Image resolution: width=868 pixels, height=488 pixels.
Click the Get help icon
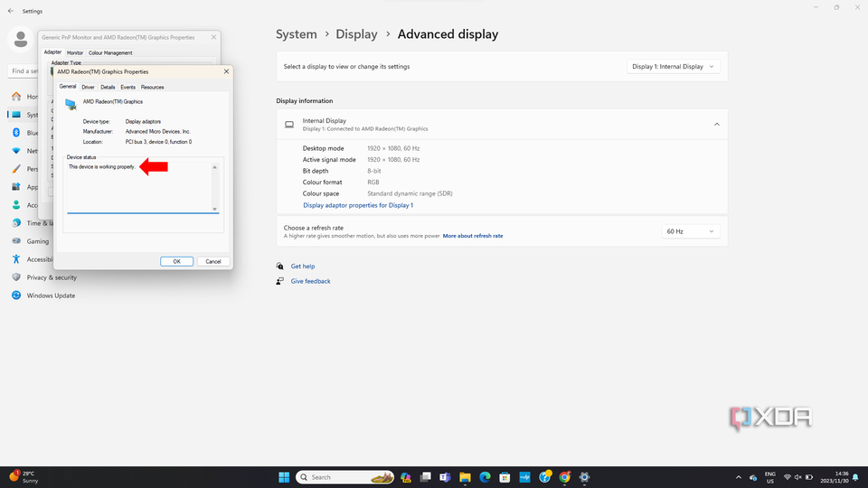[280, 267]
